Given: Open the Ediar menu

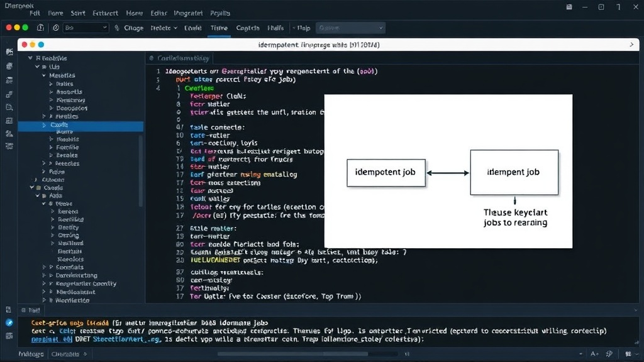Looking at the screenshot, I should (158, 13).
